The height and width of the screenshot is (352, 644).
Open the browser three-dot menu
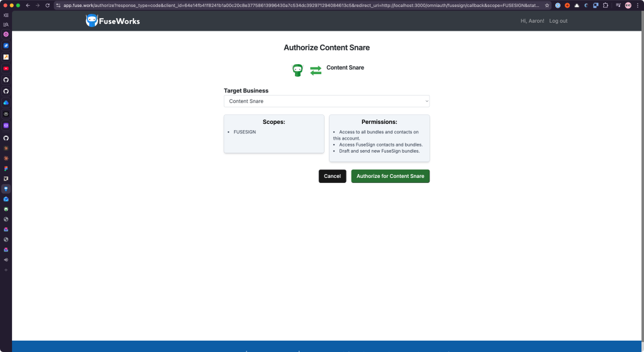pos(638,5)
